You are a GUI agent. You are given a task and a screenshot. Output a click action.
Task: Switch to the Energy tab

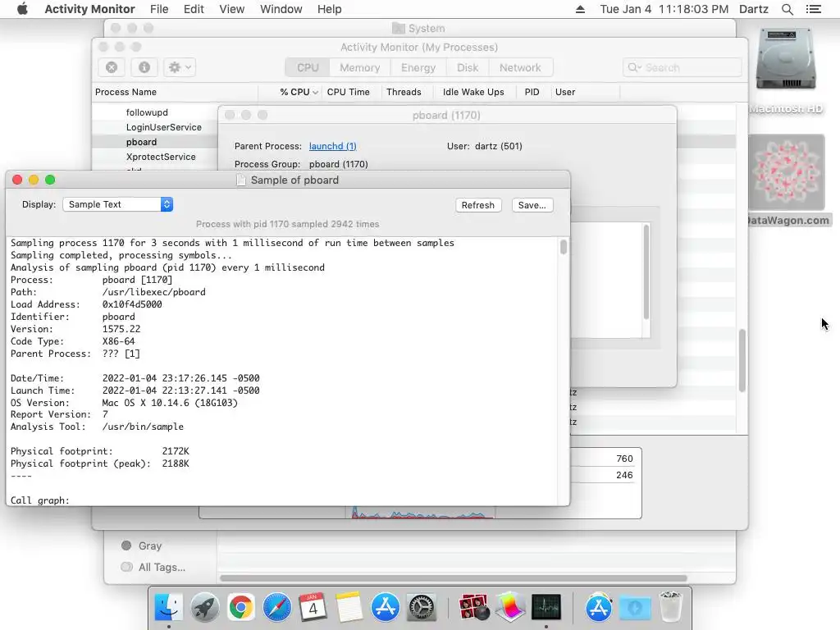click(418, 67)
